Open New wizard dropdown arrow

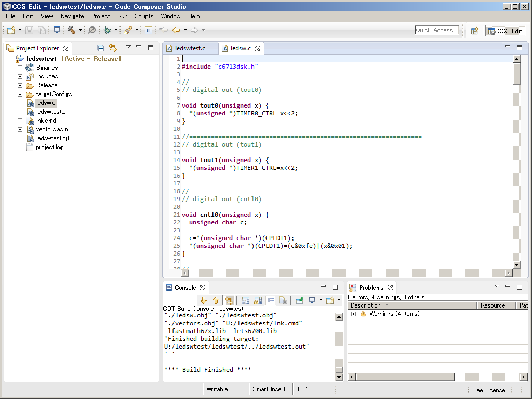(20, 30)
